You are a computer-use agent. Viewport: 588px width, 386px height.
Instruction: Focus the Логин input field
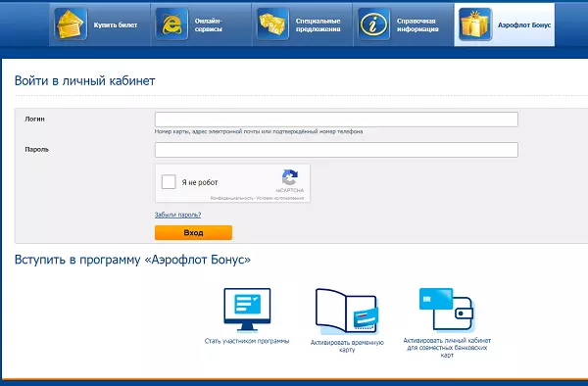click(336, 120)
